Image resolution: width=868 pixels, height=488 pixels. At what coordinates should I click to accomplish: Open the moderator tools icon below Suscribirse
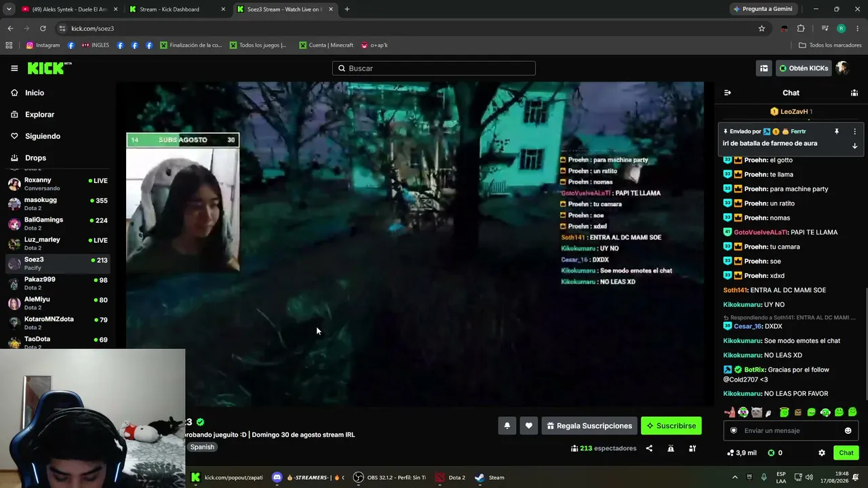pos(692,448)
